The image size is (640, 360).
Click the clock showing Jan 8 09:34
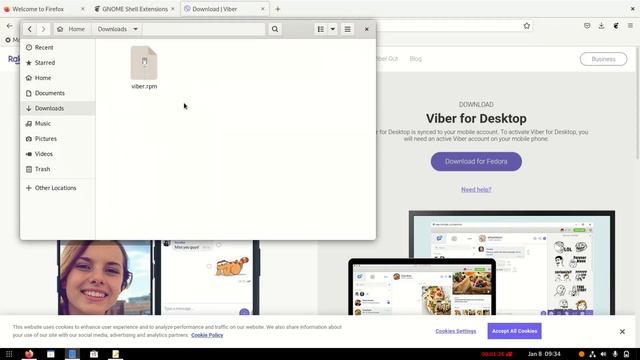click(544, 354)
